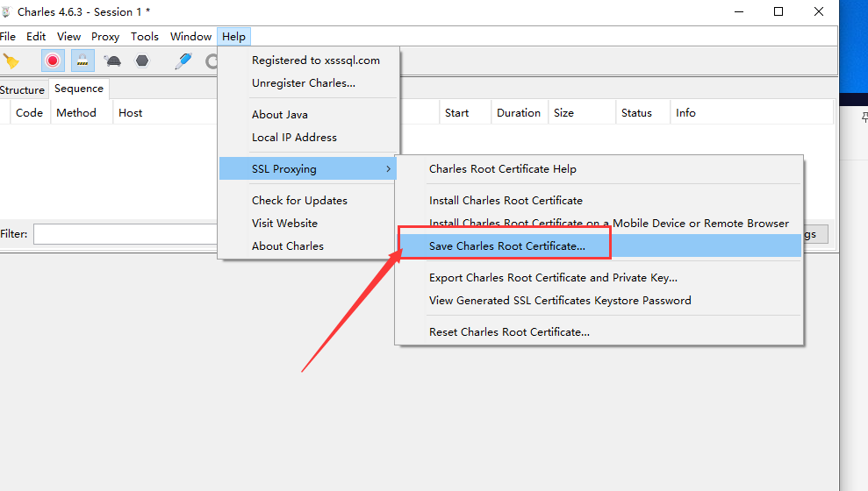
Task: Switch to the Structure tab
Action: tap(22, 89)
